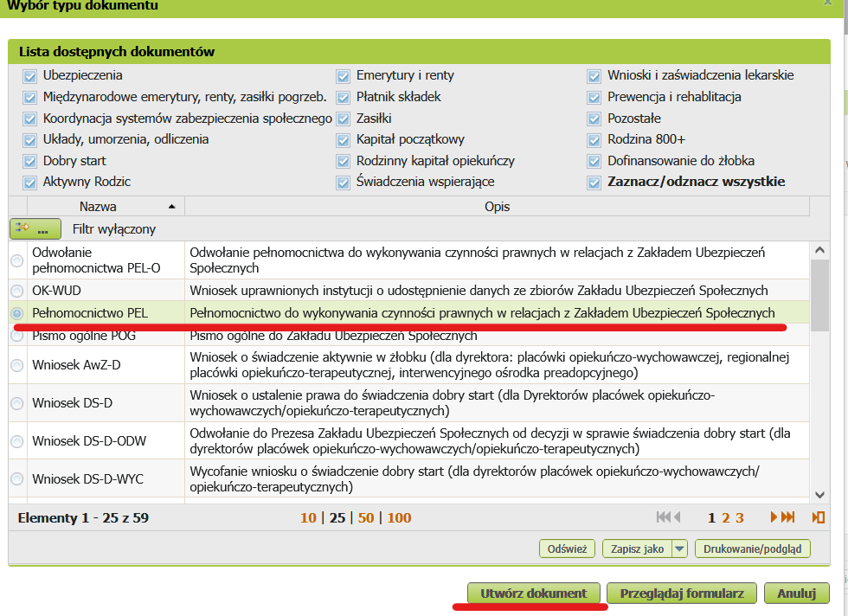Go to the first page of results
848x616 pixels.
663,517
